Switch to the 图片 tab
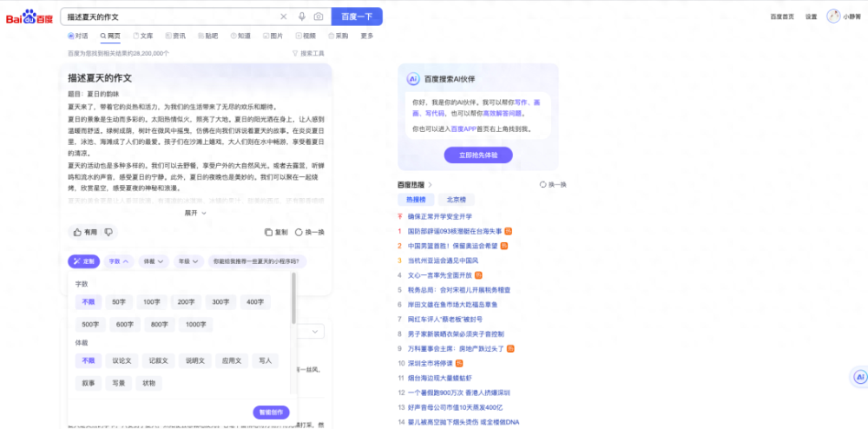The width and height of the screenshot is (868, 429). pyautogui.click(x=273, y=36)
